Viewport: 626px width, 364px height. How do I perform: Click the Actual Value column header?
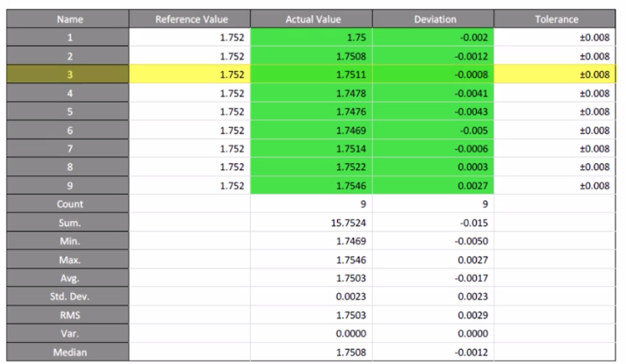[312, 19]
